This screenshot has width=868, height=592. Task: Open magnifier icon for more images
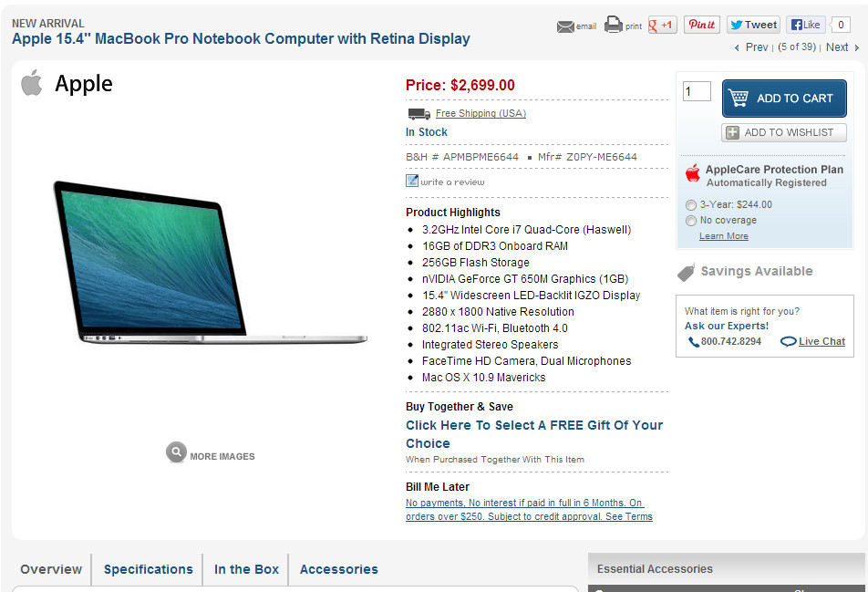point(176,452)
